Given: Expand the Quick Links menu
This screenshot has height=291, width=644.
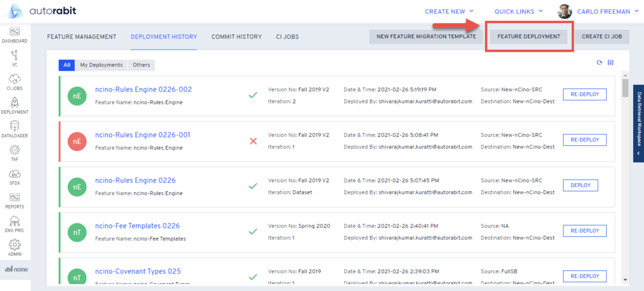Looking at the screenshot, I should 518,11.
